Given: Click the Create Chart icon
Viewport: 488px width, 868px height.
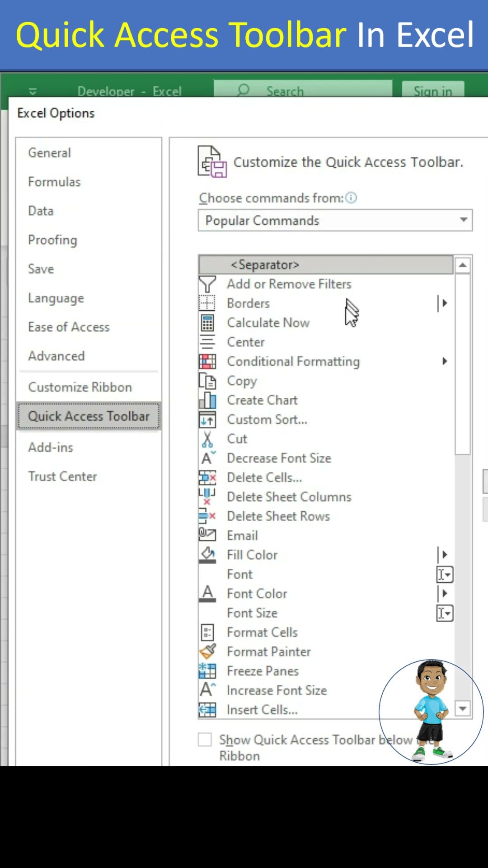Looking at the screenshot, I should tap(207, 401).
